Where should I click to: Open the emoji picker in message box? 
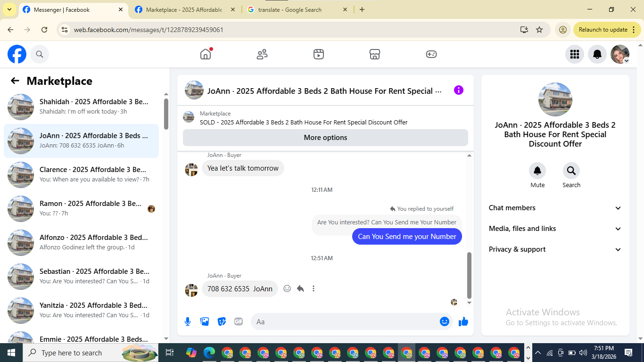click(444, 321)
